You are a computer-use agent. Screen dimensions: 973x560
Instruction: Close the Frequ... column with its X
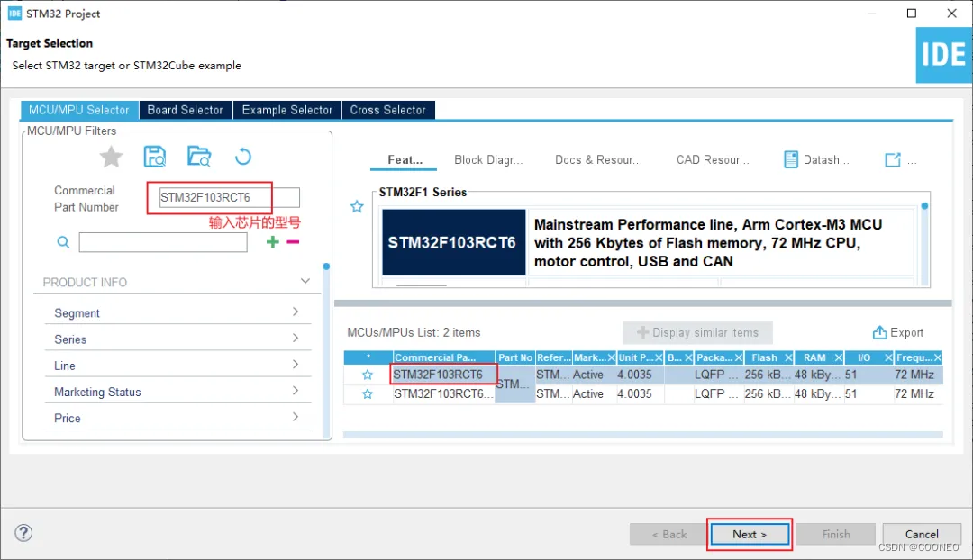point(938,357)
